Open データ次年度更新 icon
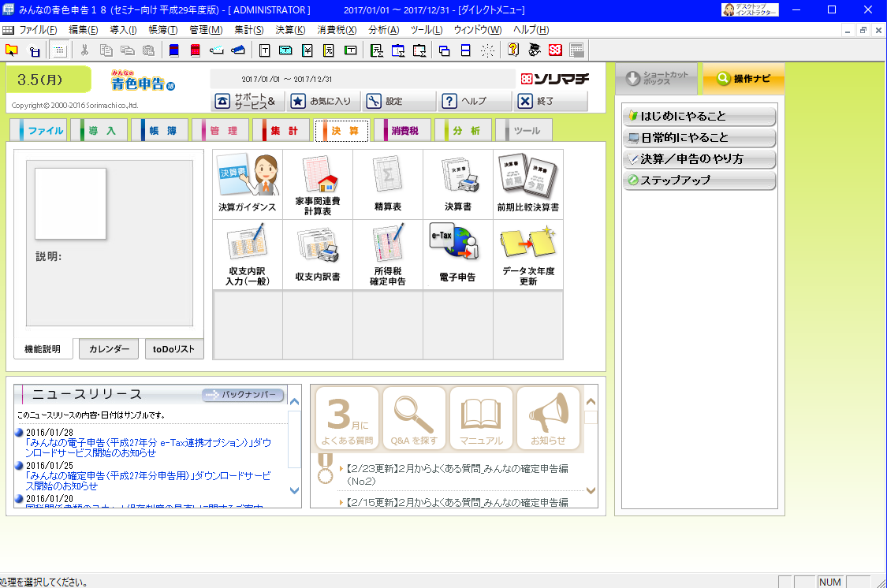 (527, 255)
